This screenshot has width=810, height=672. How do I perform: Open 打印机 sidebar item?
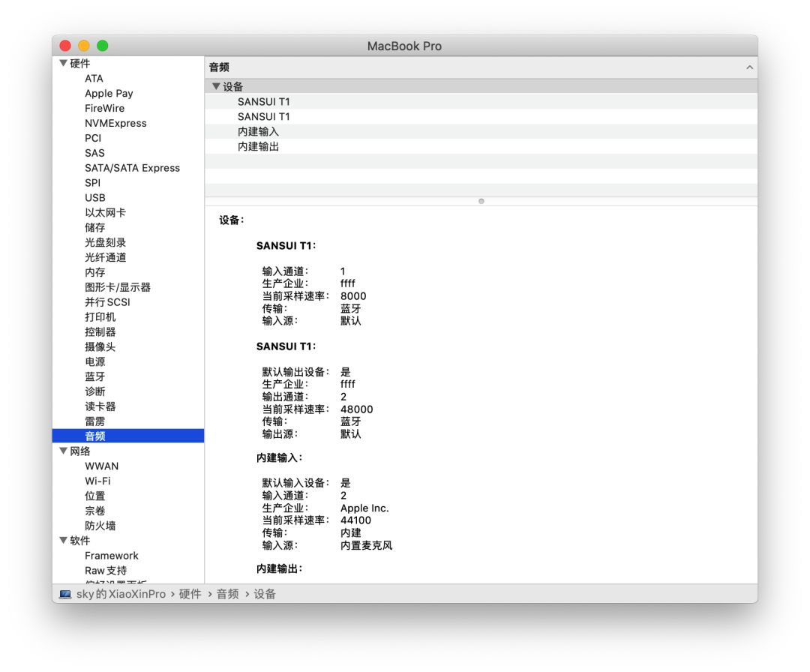coord(100,317)
